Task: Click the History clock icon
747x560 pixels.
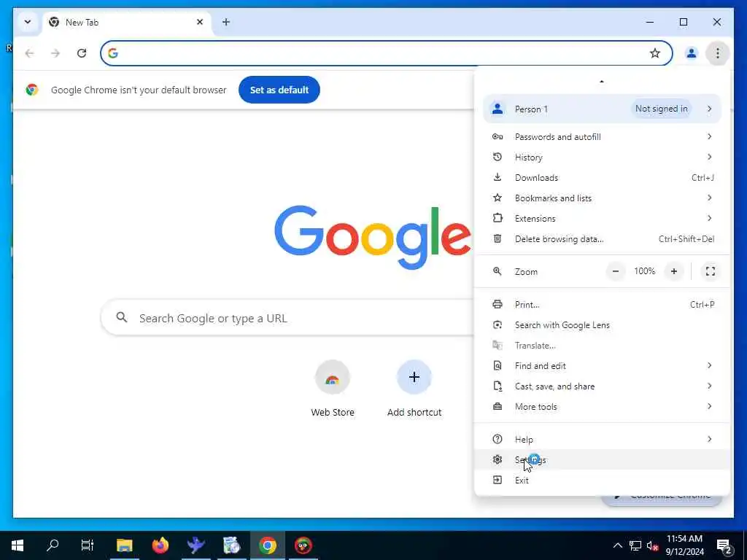Action: click(498, 157)
